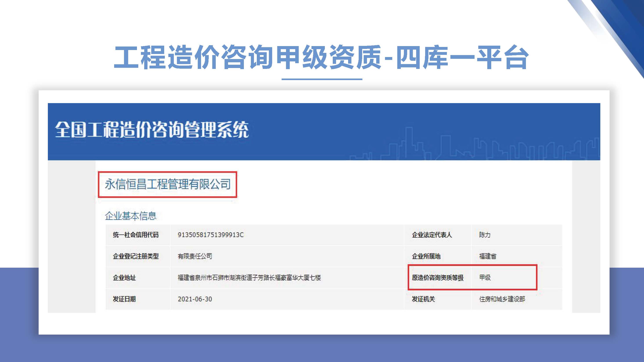Select the value 有限责任公司
The image size is (644, 362).
pyautogui.click(x=195, y=256)
